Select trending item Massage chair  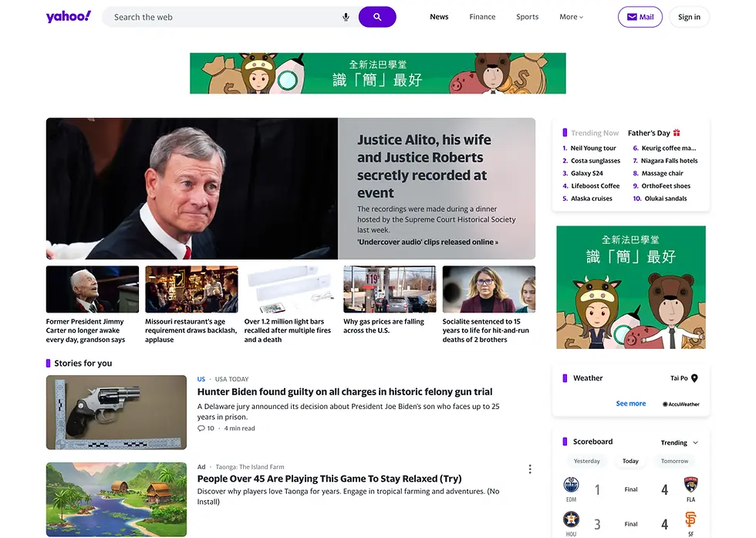(662, 173)
